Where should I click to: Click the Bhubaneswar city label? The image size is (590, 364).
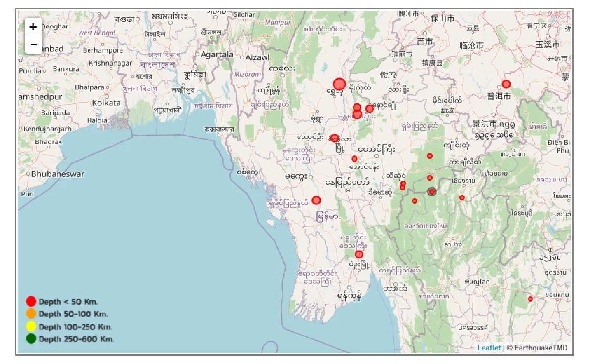pyautogui.click(x=58, y=174)
